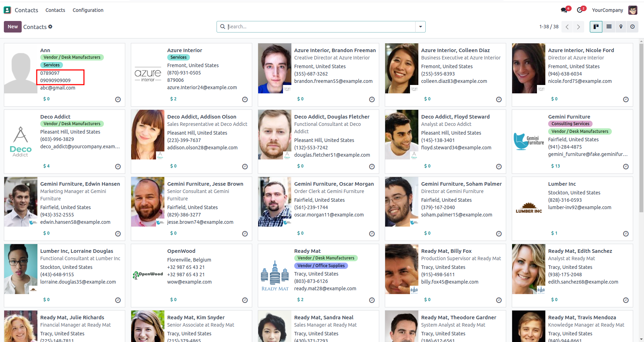Open the Contacts menu item

(x=55, y=10)
